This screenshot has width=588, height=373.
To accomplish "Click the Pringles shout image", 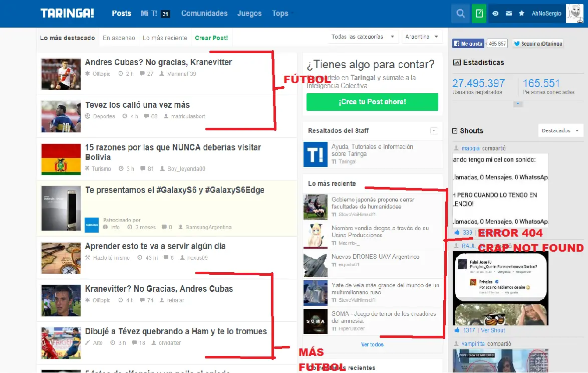I will pyautogui.click(x=500, y=288).
